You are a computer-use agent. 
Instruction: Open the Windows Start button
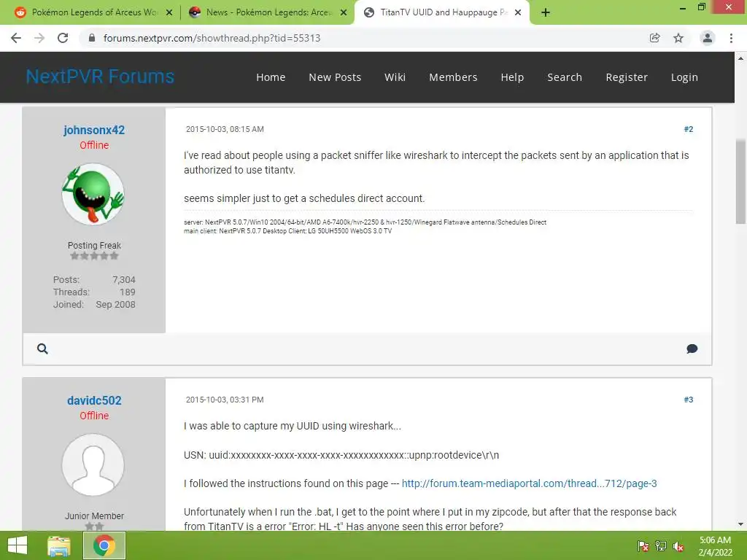18,545
